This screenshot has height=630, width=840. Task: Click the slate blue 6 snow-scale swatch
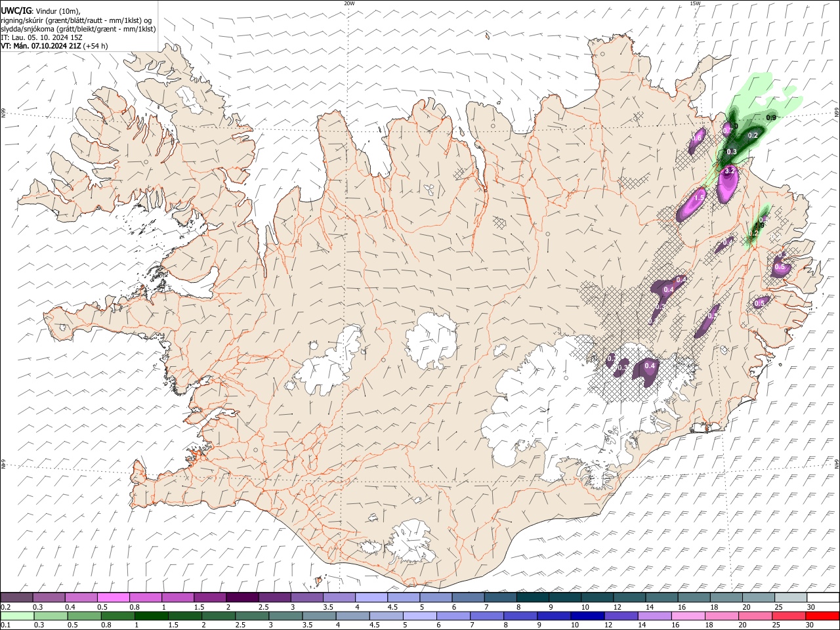(x=468, y=598)
